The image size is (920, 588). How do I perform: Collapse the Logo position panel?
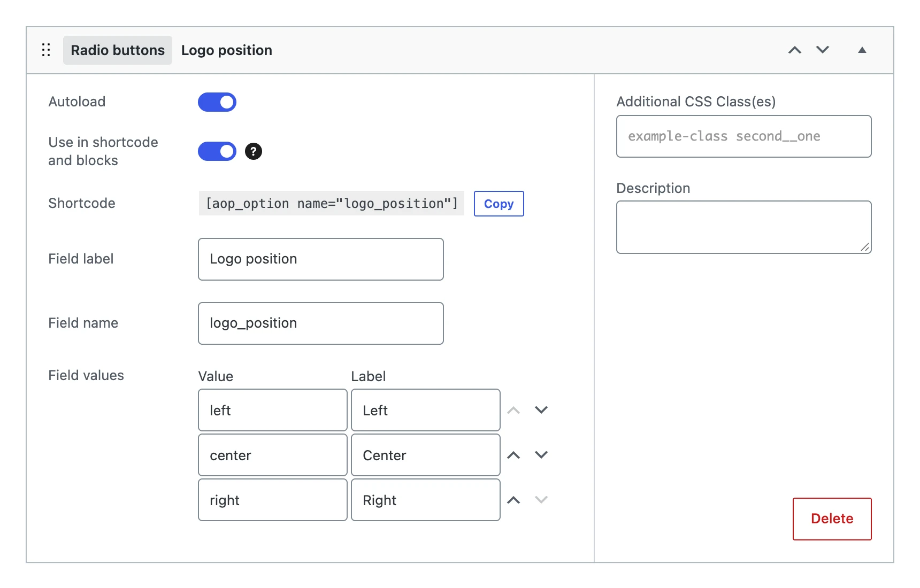(862, 50)
